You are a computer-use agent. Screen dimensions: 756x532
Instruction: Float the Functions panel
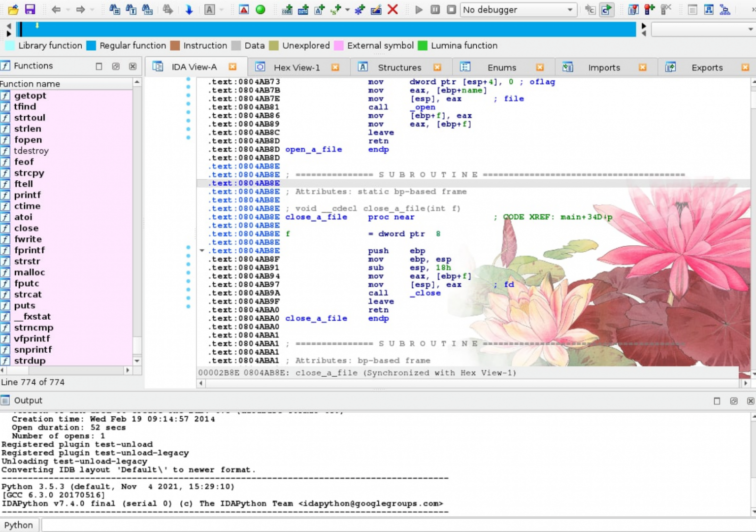point(116,66)
